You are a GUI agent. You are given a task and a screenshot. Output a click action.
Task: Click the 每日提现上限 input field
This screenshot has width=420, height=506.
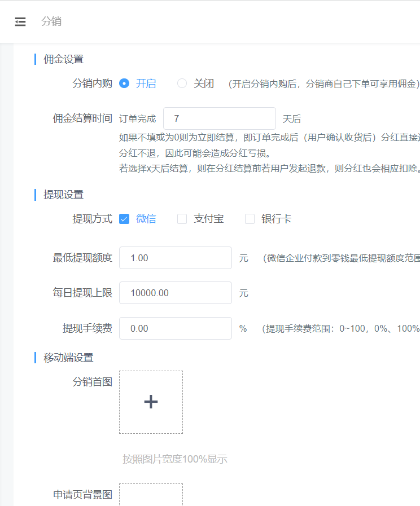click(x=176, y=293)
